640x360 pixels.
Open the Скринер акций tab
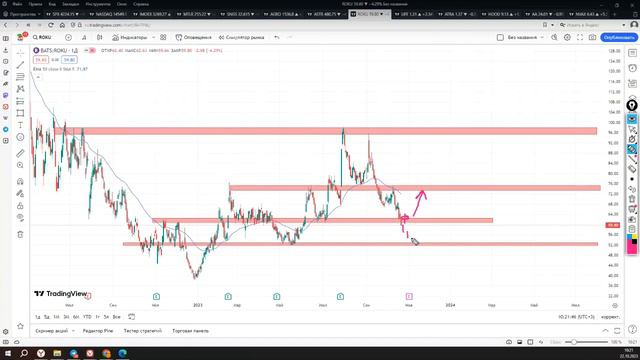click(52, 331)
